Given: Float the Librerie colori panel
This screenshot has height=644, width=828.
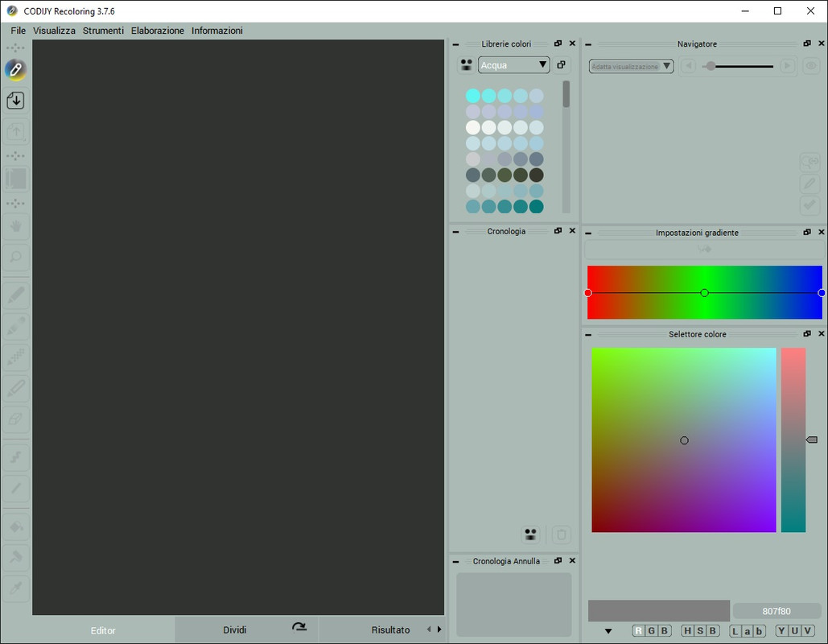Looking at the screenshot, I should pyautogui.click(x=558, y=43).
